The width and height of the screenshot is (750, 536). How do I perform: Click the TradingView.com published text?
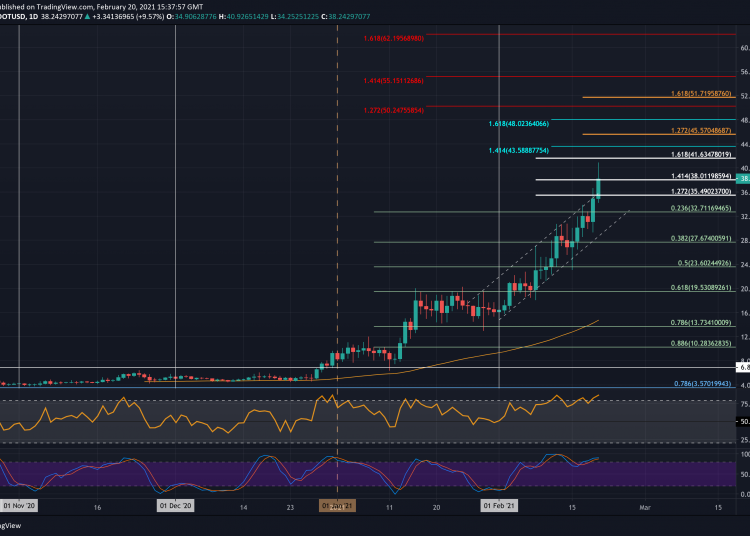(x=42, y=5)
